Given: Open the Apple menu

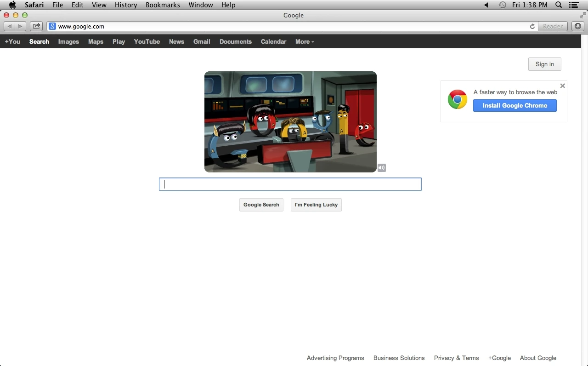Looking at the screenshot, I should [x=12, y=5].
